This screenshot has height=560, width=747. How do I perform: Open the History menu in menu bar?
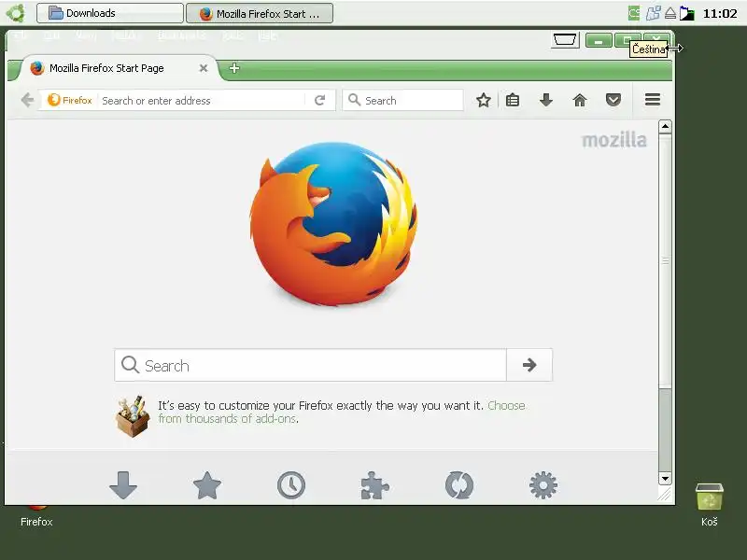(x=126, y=36)
